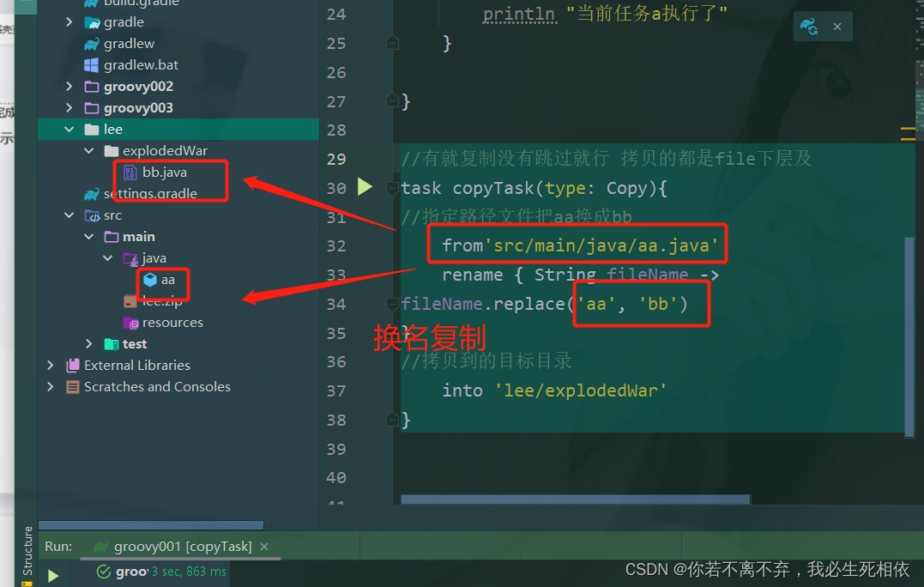Click the aa class icon
This screenshot has width=924, height=587.
(x=150, y=280)
